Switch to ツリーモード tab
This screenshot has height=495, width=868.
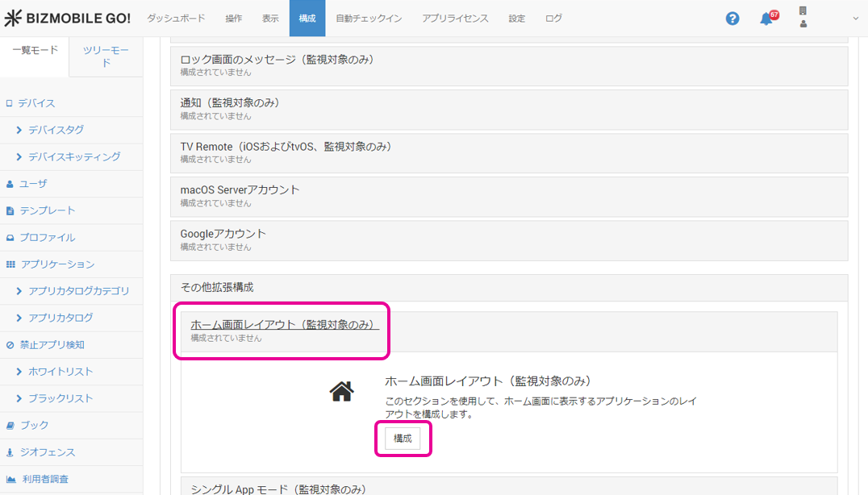pos(106,56)
